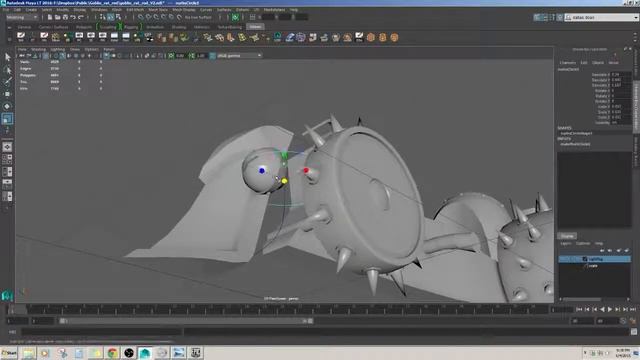Open the shelf tabs menu arrow
Screen dimensions: 640x360
pyautogui.click(x=9, y=27)
